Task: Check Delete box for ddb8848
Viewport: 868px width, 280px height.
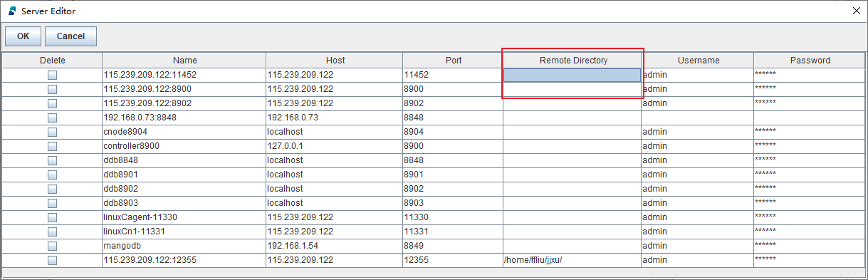Action: pyautogui.click(x=52, y=160)
